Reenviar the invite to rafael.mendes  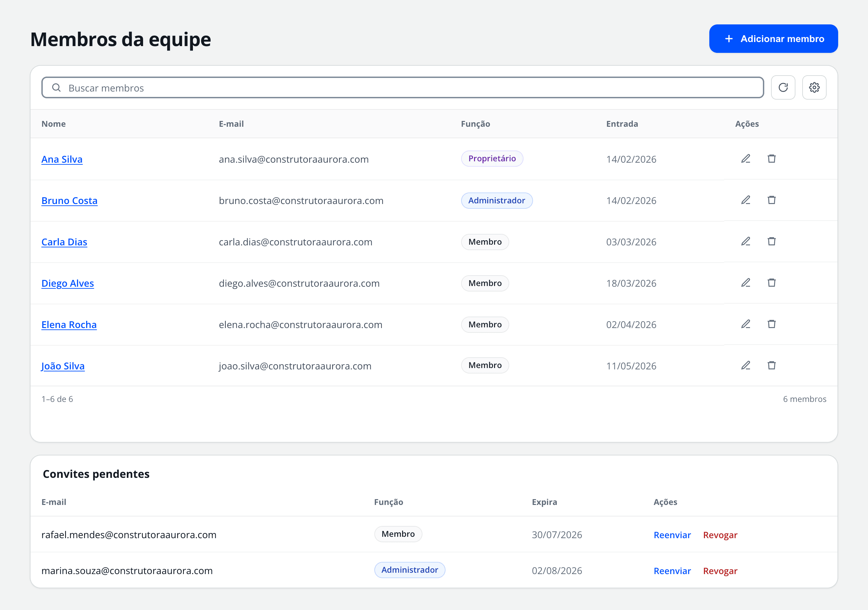click(672, 535)
